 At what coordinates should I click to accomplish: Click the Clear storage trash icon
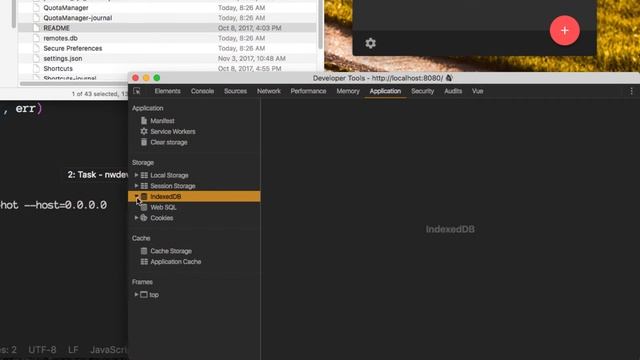[x=144, y=142]
